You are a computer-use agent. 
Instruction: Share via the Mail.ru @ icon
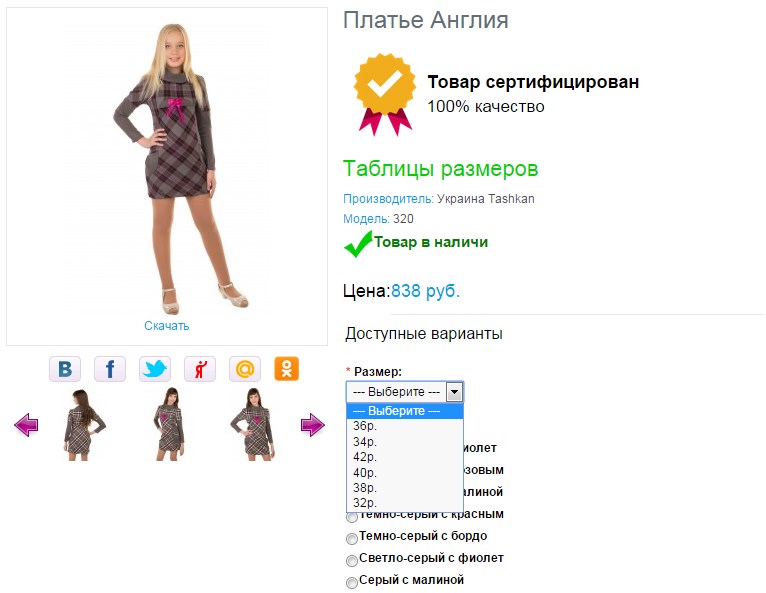pyautogui.click(x=245, y=369)
